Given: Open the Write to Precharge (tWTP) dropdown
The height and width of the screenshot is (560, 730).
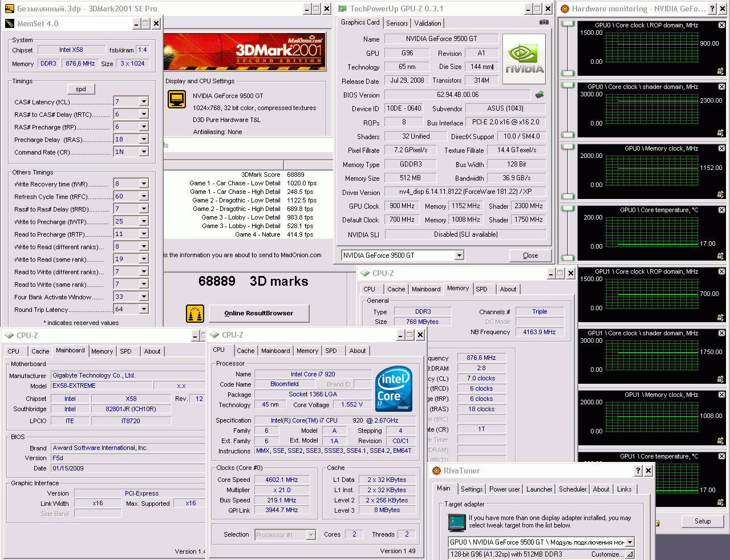Looking at the screenshot, I should pos(144,221).
